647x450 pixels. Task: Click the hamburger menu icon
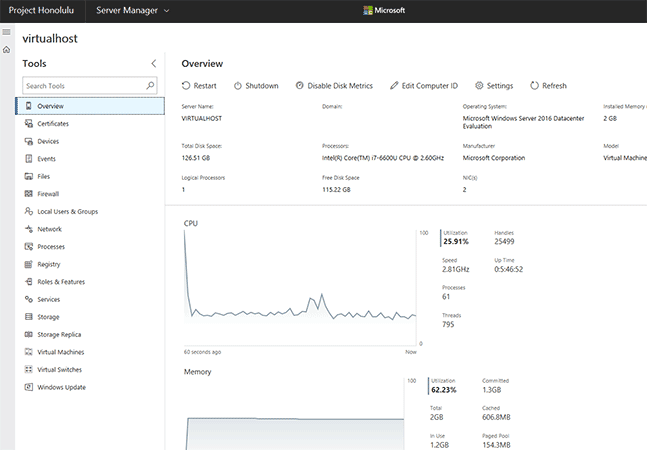coord(6,32)
